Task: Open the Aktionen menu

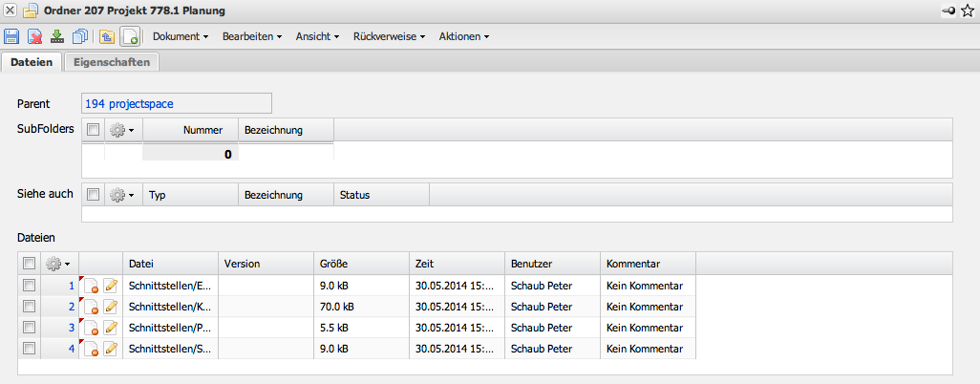Action: coord(463,37)
